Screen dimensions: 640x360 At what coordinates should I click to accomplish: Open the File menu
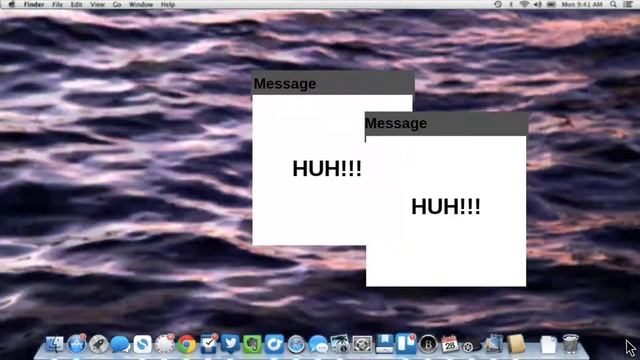58,4
